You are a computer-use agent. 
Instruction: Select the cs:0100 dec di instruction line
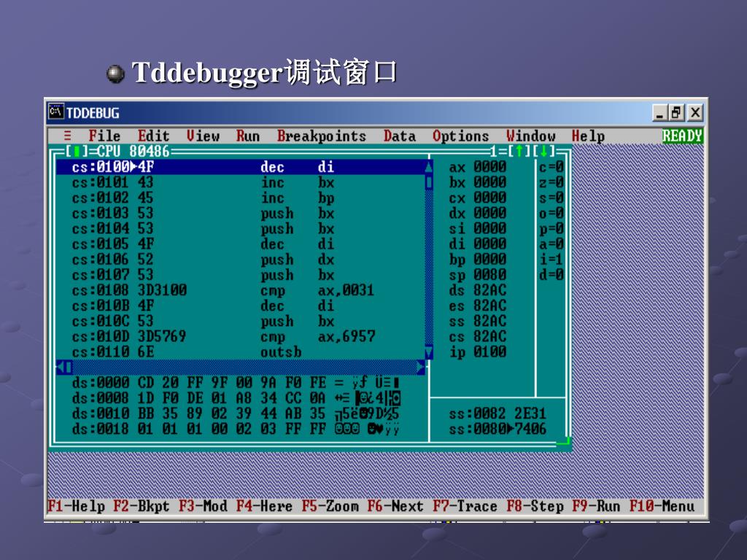click(241, 167)
